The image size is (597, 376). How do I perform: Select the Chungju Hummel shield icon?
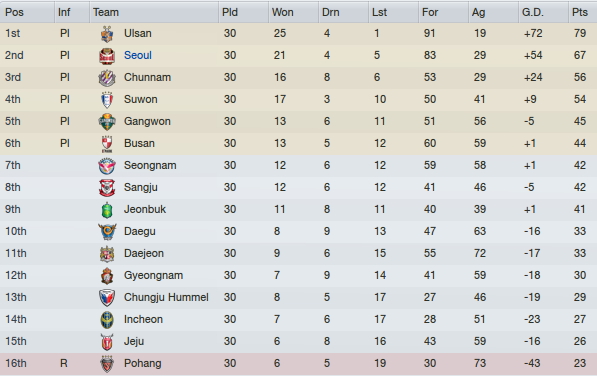coord(107,298)
